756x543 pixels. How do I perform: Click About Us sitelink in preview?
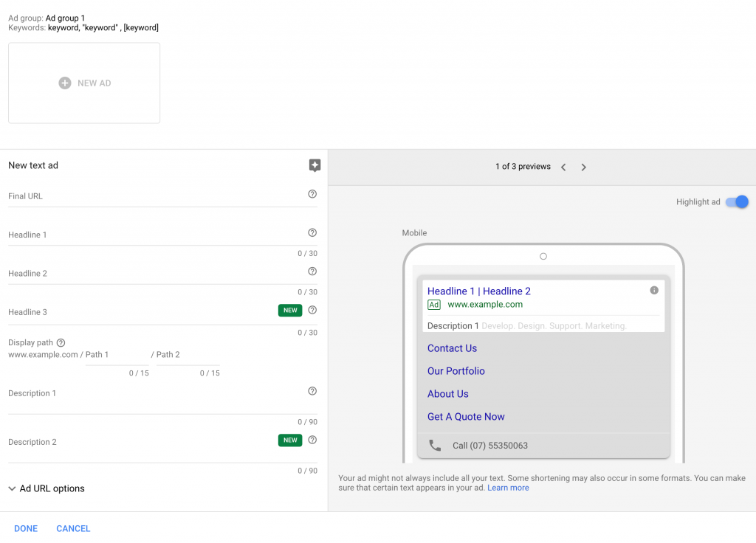click(x=448, y=394)
